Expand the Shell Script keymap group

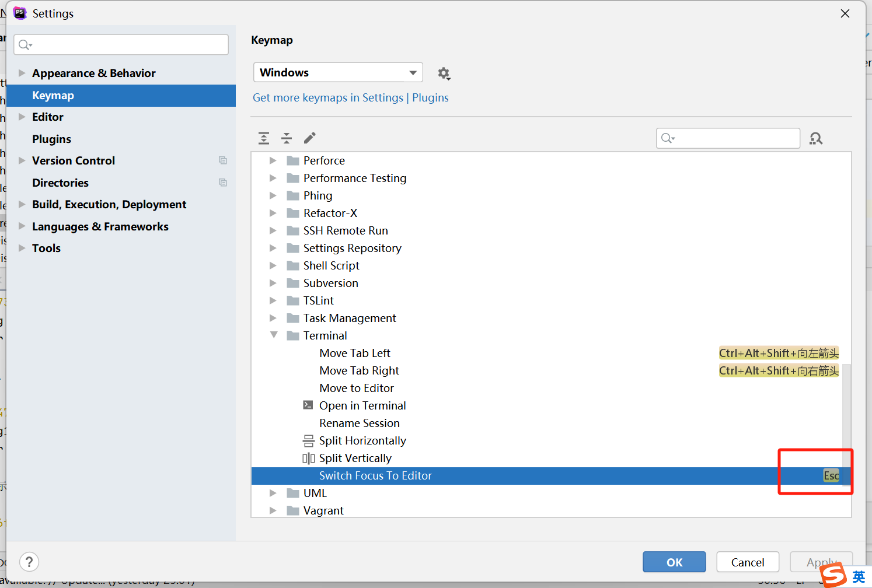click(x=273, y=265)
